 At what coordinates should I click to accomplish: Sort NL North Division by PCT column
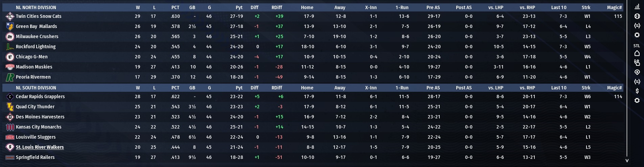click(175, 7)
